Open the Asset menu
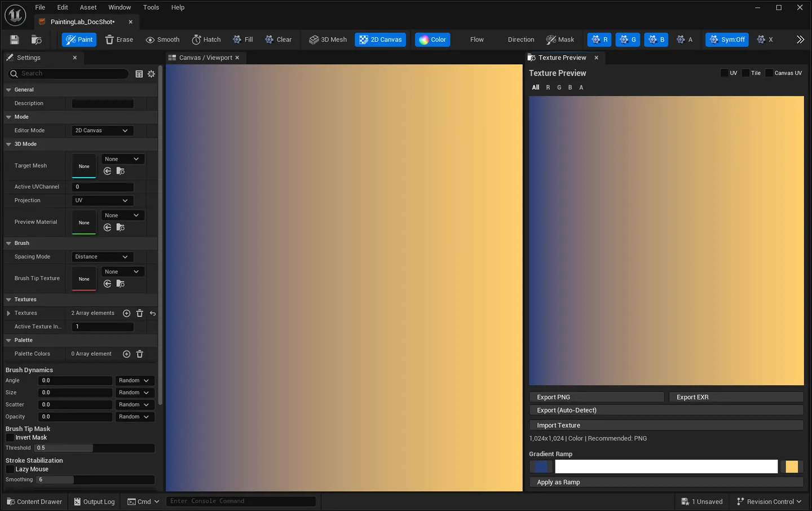The image size is (812, 511). pyautogui.click(x=88, y=7)
